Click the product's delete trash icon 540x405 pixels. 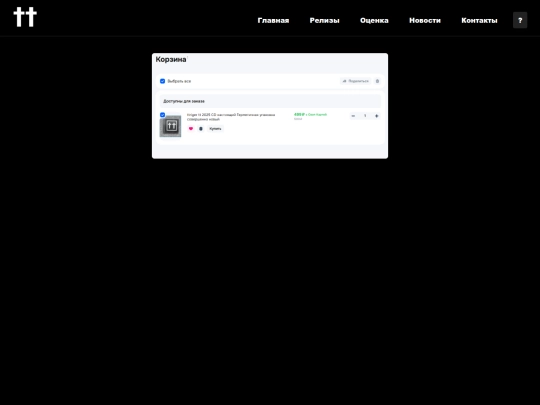(201, 129)
